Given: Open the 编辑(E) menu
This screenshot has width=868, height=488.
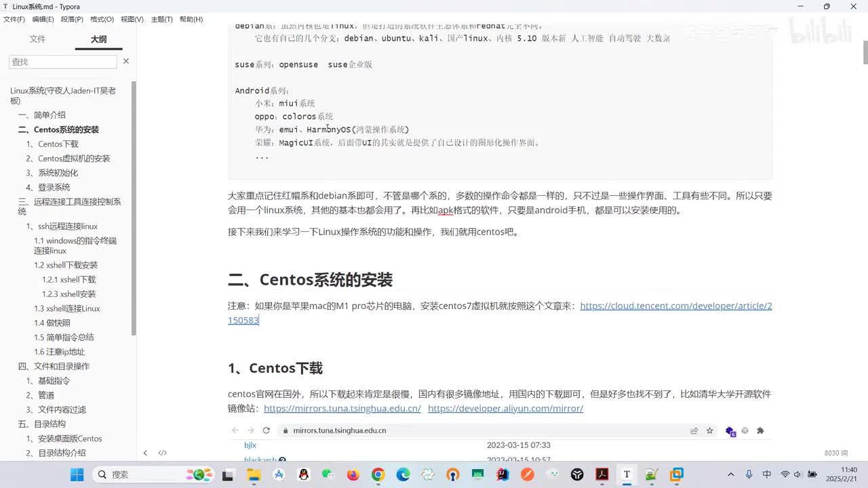Looking at the screenshot, I should pos(43,19).
